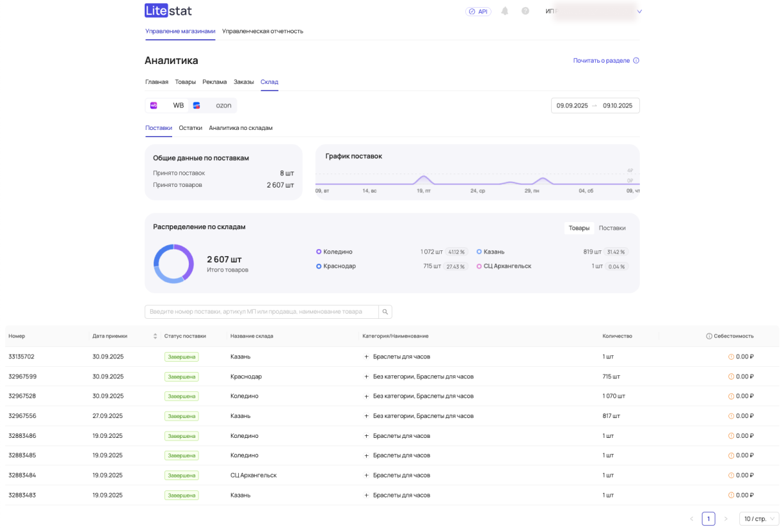Open the Управленческая отчетность tab
This screenshot has width=784, height=532.
262,31
